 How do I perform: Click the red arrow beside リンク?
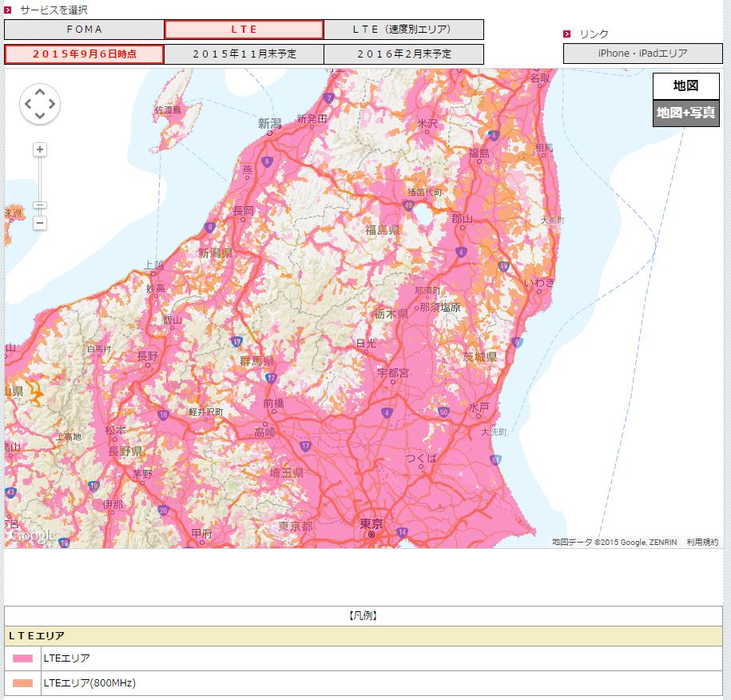click(567, 34)
